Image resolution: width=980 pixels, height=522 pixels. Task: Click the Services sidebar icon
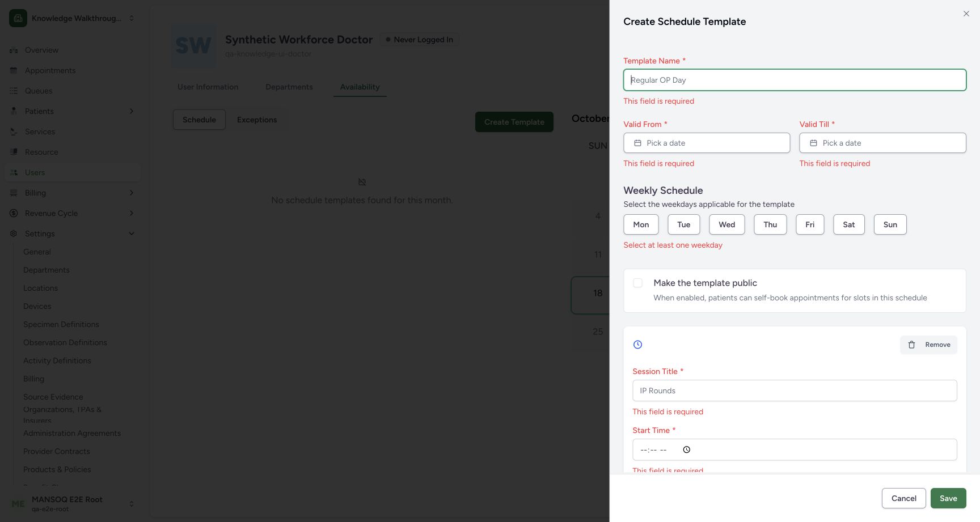point(14,131)
